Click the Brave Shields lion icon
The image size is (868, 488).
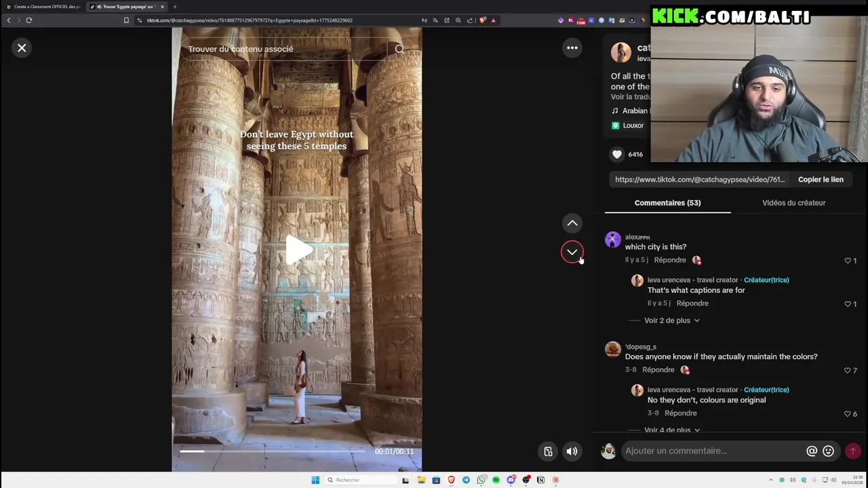click(x=482, y=20)
